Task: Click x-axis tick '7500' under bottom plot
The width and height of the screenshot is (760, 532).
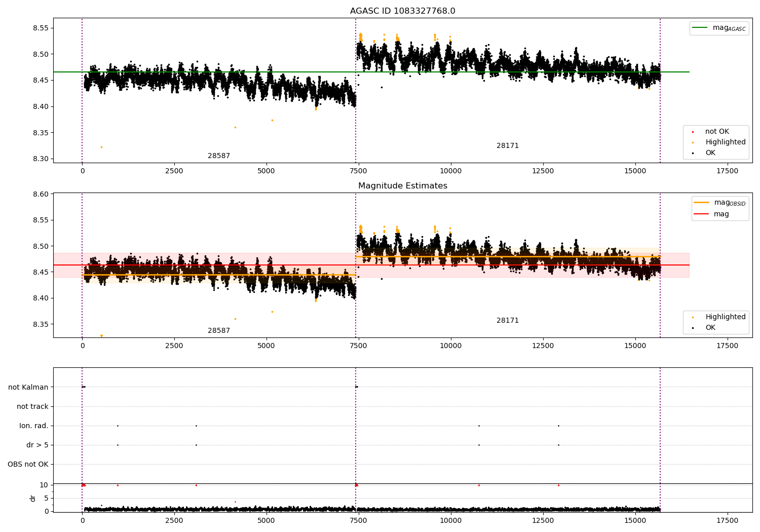Action: [359, 521]
